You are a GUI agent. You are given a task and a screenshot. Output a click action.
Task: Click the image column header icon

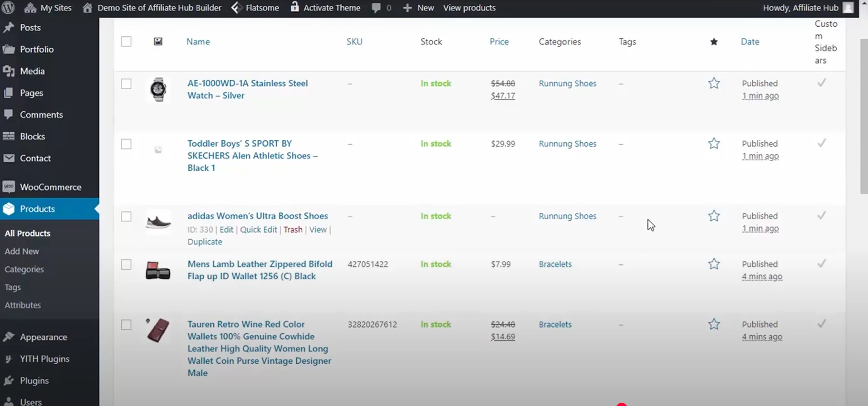click(x=158, y=41)
